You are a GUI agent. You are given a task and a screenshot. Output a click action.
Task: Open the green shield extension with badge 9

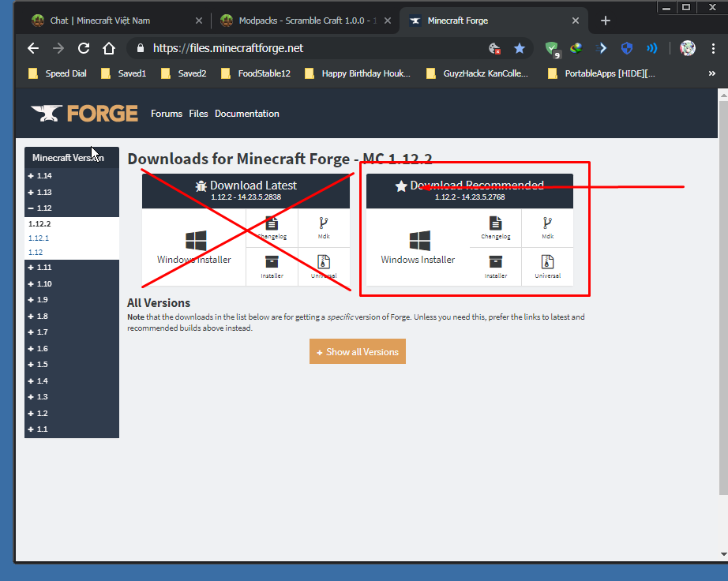553,49
